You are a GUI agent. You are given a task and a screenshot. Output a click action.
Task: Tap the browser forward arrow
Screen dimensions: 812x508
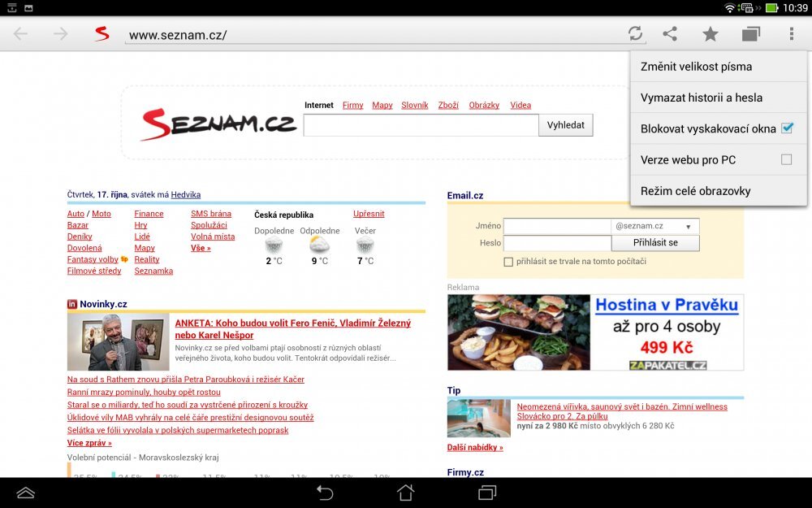(60, 34)
